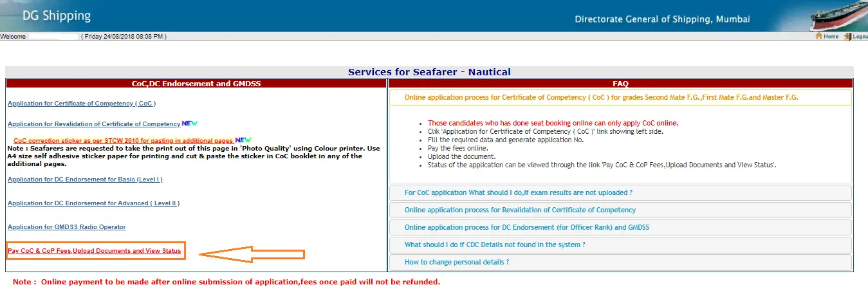The height and width of the screenshot is (296, 868).
Task: Open CoC correction sticker as per STCW 2010 link
Action: point(124,140)
